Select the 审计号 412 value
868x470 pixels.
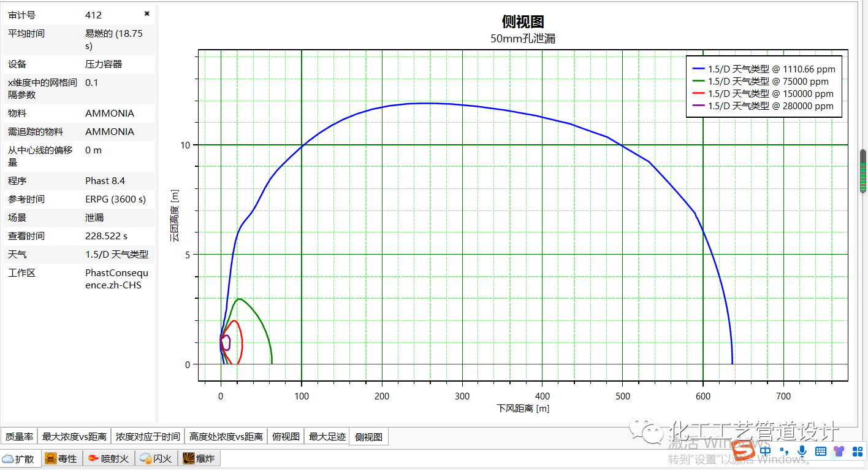click(x=94, y=15)
